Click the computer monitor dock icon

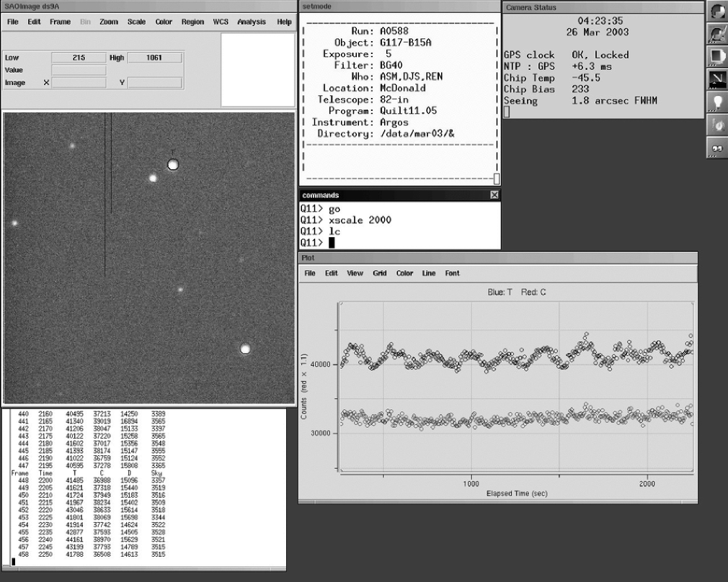[x=717, y=56]
